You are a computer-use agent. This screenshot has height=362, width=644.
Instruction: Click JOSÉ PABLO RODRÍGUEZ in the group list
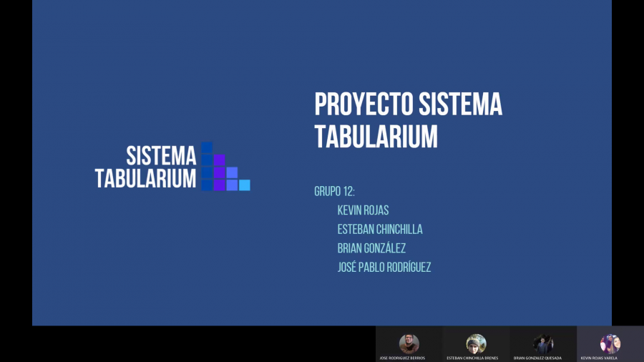coord(384,268)
